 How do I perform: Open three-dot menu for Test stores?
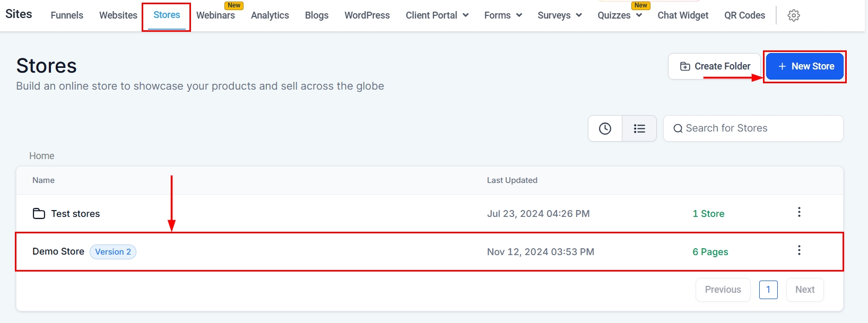point(799,212)
